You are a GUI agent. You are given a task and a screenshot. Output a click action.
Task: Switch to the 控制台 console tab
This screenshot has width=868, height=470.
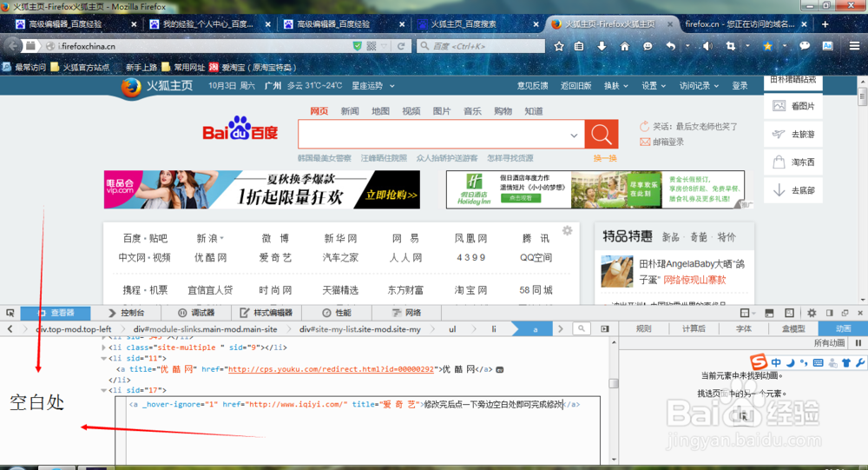(126, 313)
